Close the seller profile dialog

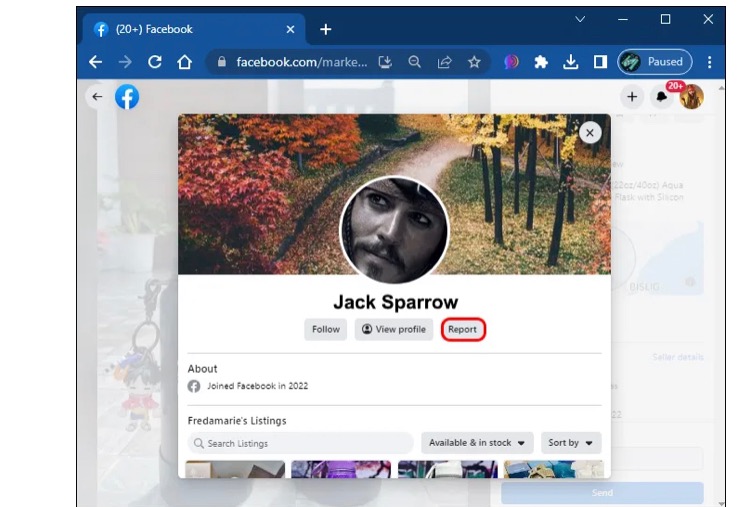590,132
